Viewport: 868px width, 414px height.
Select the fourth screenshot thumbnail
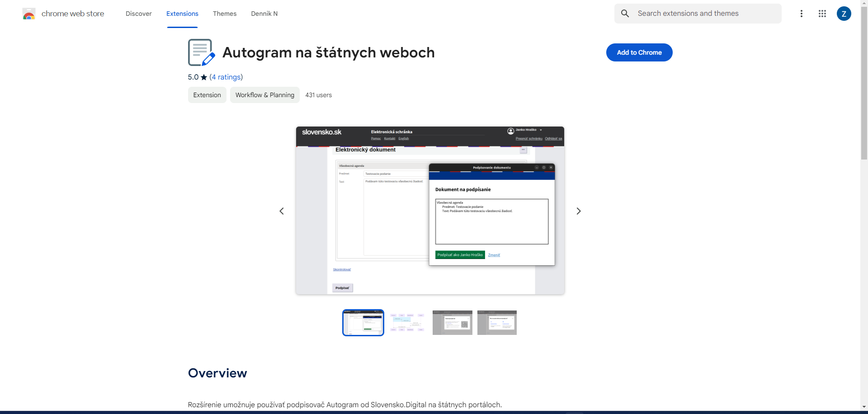tap(497, 323)
